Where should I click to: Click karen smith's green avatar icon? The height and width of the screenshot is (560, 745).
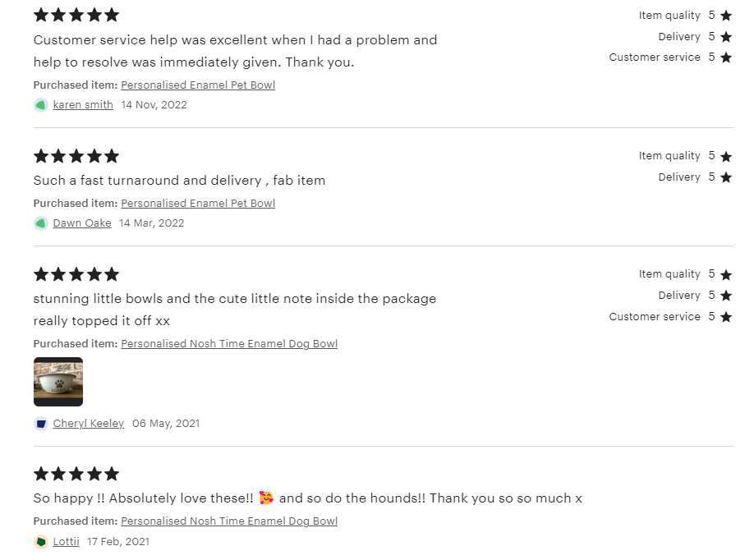(x=40, y=105)
